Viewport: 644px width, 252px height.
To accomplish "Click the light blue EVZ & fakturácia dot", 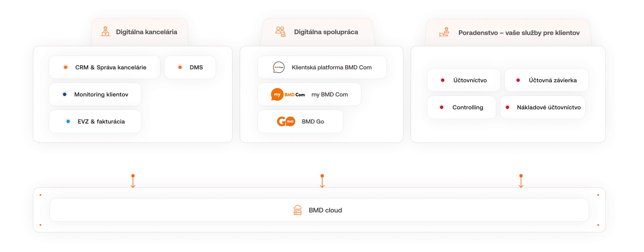I will [x=68, y=121].
